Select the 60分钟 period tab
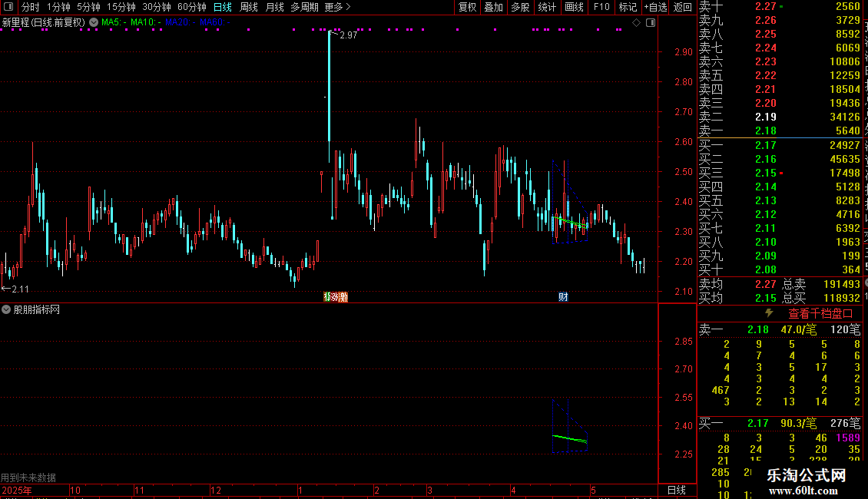868x499 pixels. 192,7
